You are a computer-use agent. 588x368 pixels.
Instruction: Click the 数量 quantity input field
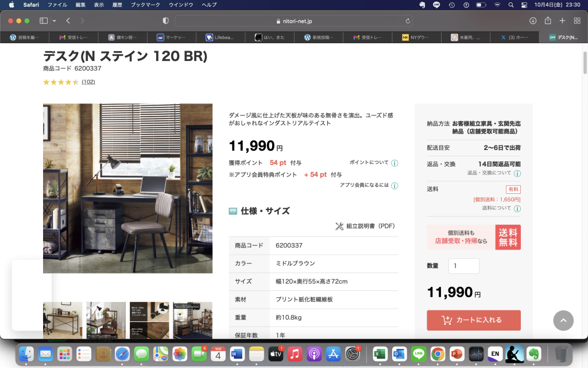click(463, 266)
